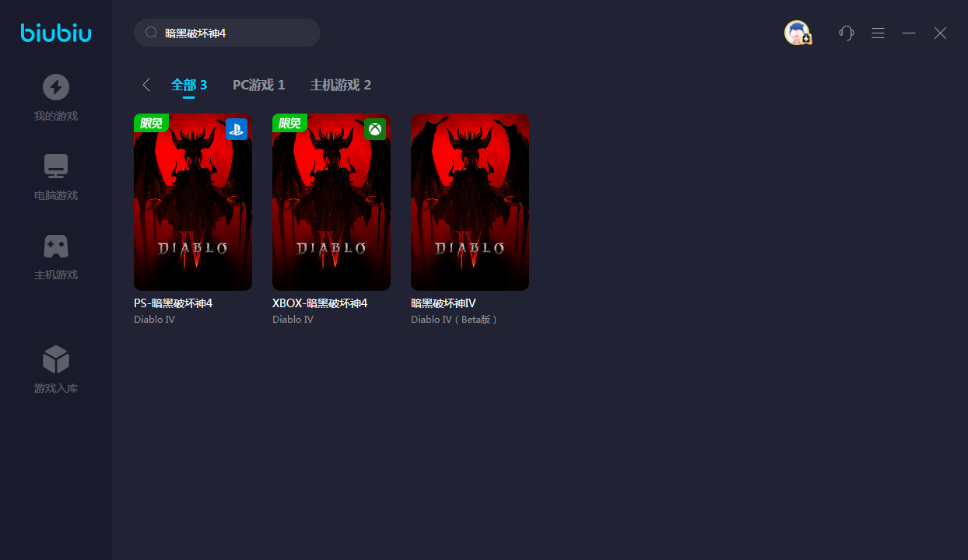Go back with the left arrow
The image size is (968, 560).
click(146, 85)
